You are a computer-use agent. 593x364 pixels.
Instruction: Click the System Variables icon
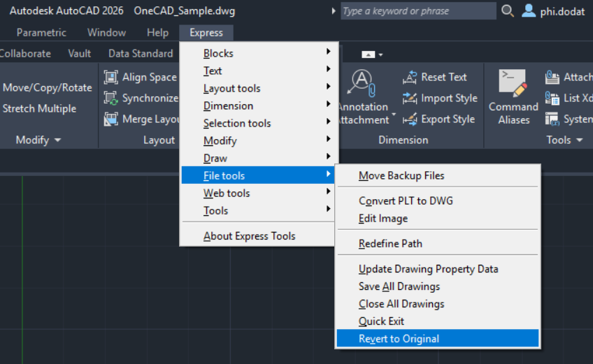tap(552, 119)
